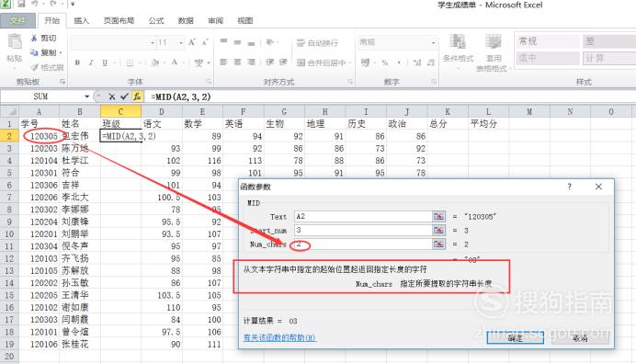
Task: Switch to the View (视图) tab
Action: point(245,20)
